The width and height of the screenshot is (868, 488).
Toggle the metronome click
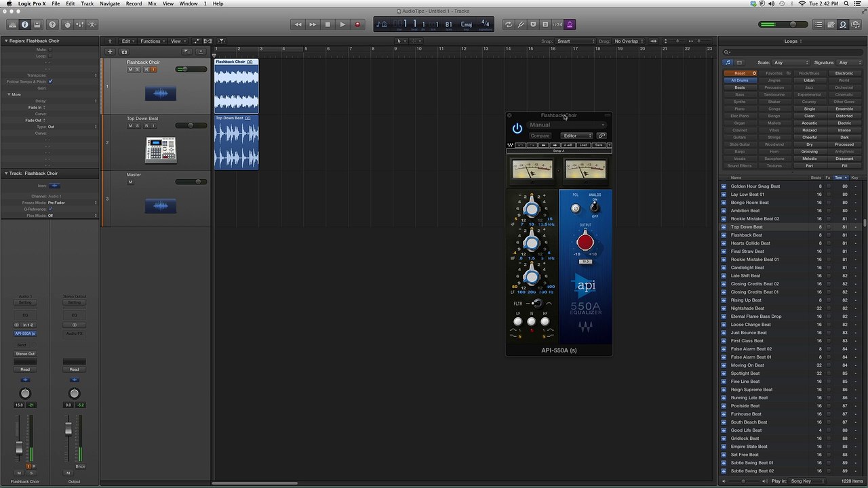tap(570, 24)
